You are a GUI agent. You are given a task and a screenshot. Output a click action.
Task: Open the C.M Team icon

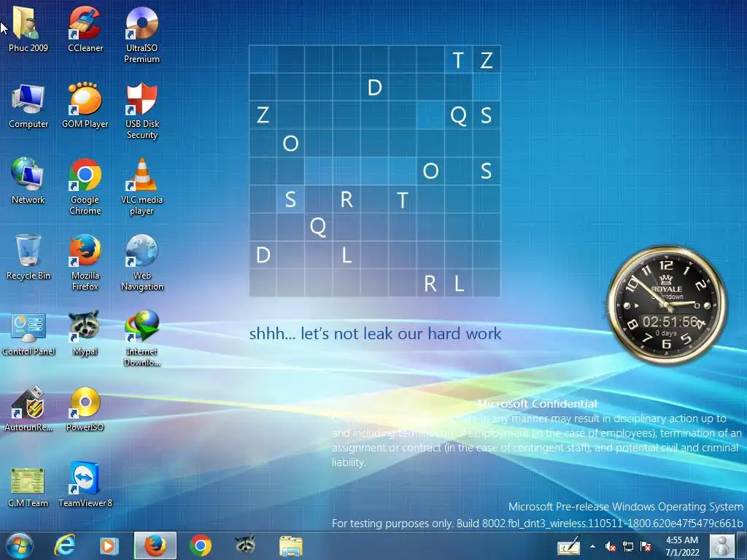(28, 486)
